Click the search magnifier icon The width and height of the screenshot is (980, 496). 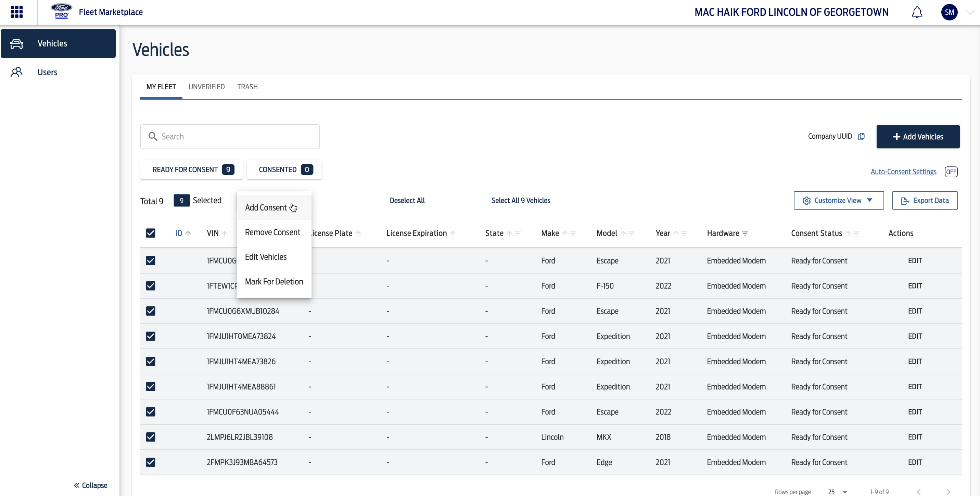click(x=153, y=136)
